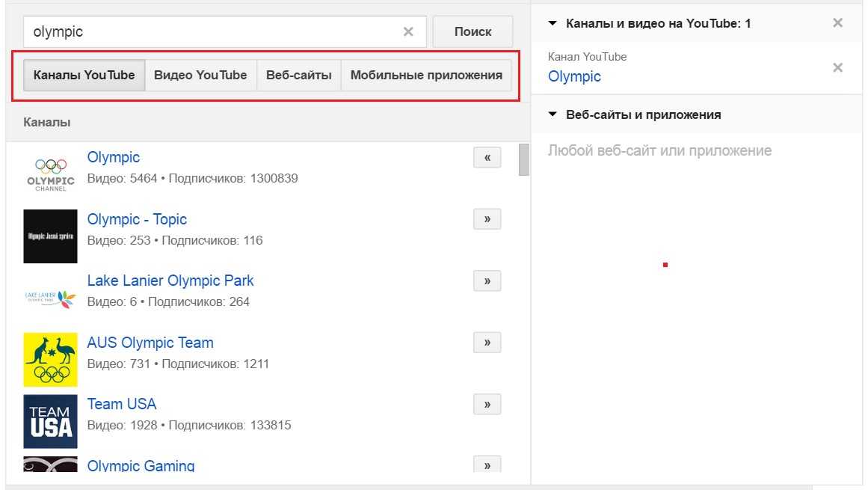The height and width of the screenshot is (490, 868).
Task: Open the Веб-сайты tab
Action: (x=299, y=75)
